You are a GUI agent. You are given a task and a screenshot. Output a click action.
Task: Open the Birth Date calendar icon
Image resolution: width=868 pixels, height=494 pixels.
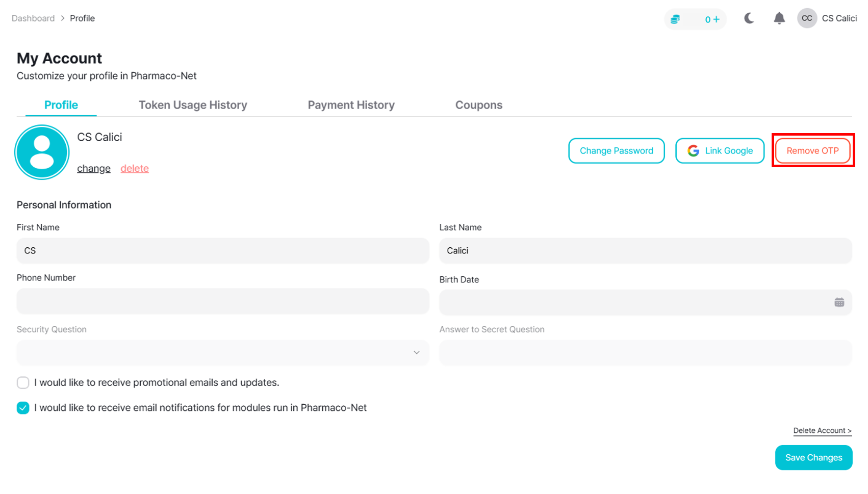point(839,302)
